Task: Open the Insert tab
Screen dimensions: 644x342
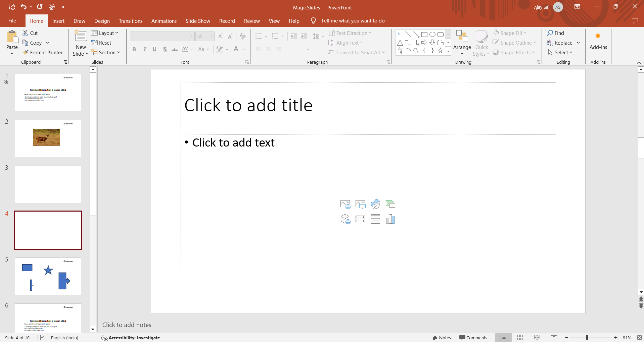Action: (58, 21)
